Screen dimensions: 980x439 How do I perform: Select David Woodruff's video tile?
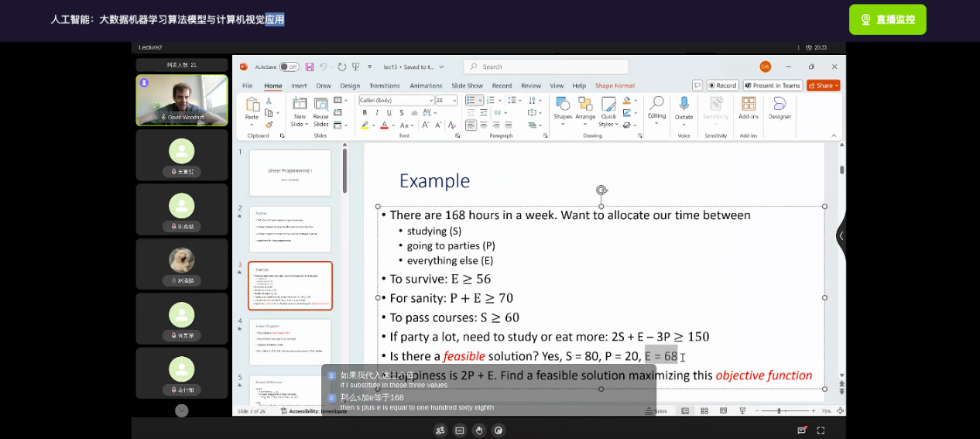(182, 100)
